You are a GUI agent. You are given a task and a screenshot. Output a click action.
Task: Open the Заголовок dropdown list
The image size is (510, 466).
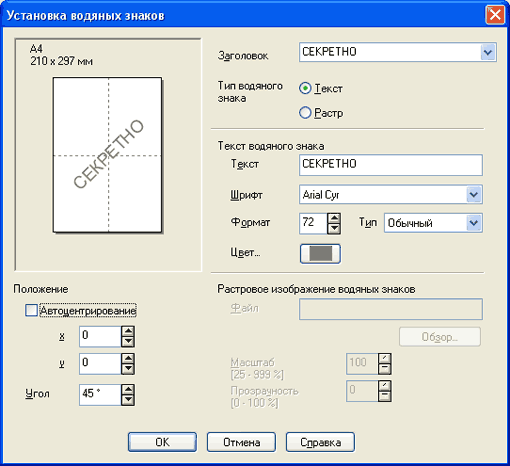click(488, 52)
